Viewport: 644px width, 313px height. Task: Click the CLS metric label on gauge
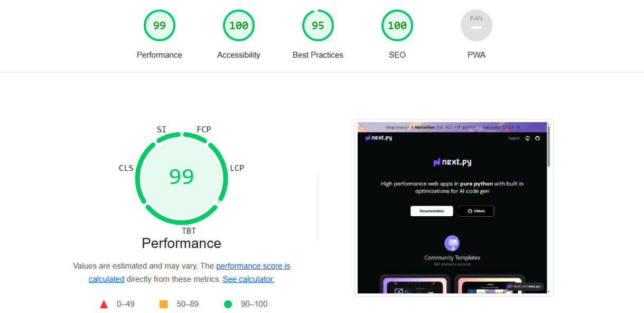pos(126,168)
